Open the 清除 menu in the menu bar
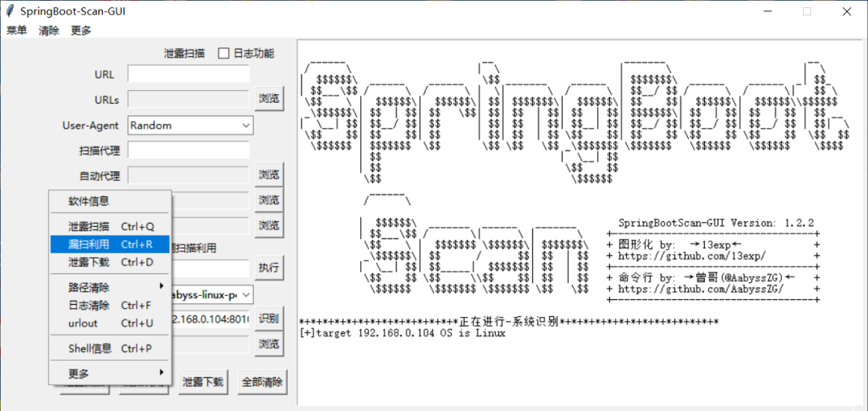This screenshot has width=868, height=411. (49, 31)
